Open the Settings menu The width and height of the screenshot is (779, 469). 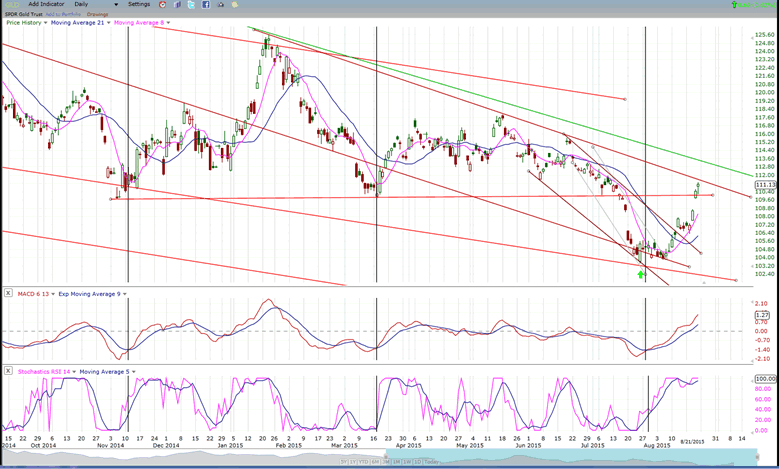pyautogui.click(x=141, y=5)
